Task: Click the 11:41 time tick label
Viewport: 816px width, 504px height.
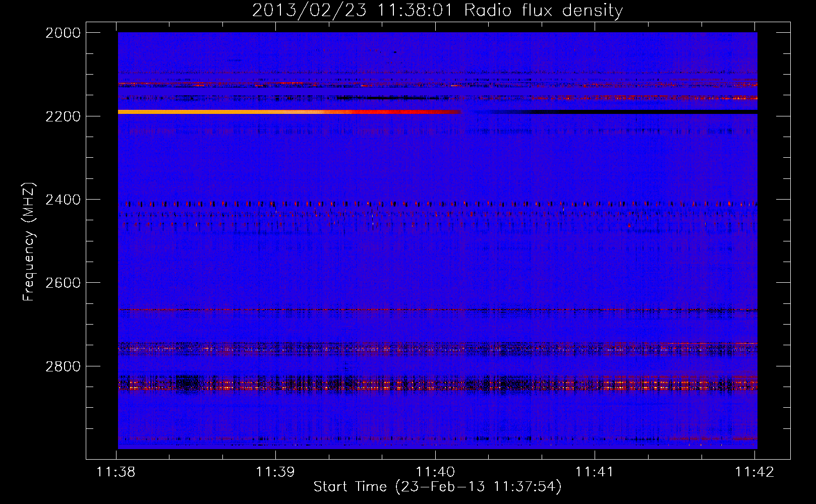Action: 595,472
